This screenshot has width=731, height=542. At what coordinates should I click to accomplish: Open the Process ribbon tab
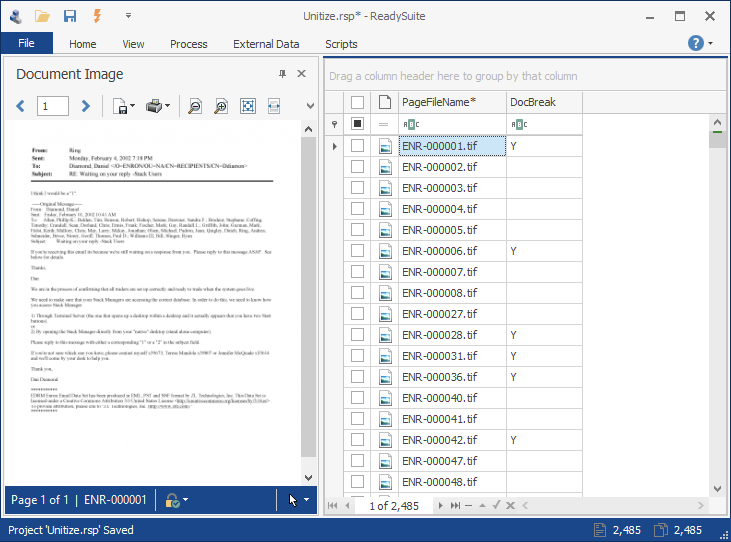click(x=188, y=44)
